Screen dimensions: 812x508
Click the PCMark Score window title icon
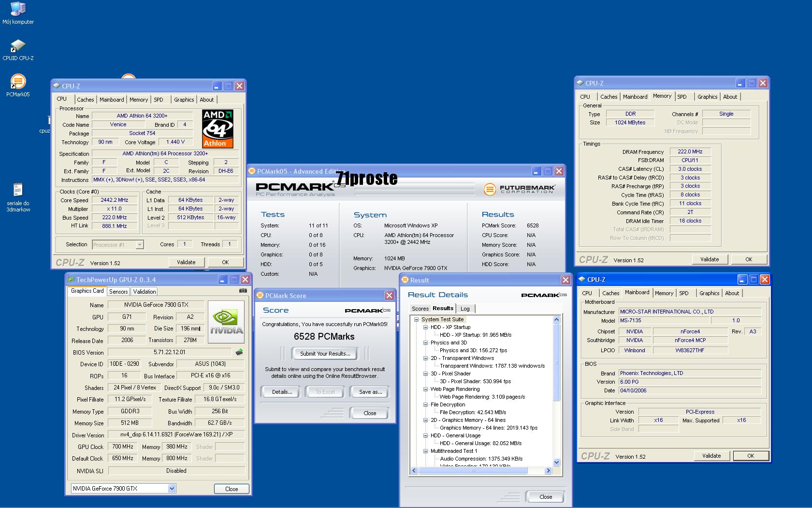click(260, 295)
